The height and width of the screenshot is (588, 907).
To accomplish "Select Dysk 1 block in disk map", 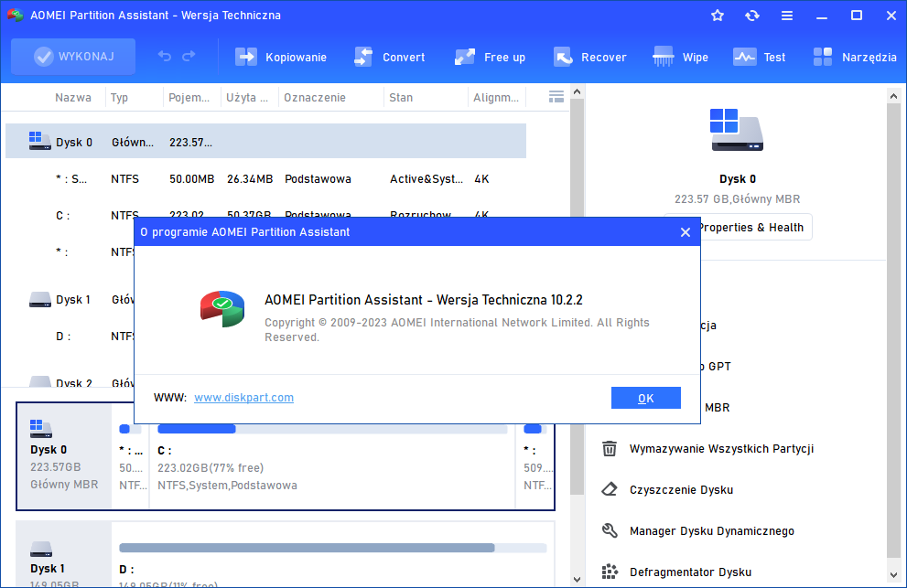I will pyautogui.click(x=64, y=555).
